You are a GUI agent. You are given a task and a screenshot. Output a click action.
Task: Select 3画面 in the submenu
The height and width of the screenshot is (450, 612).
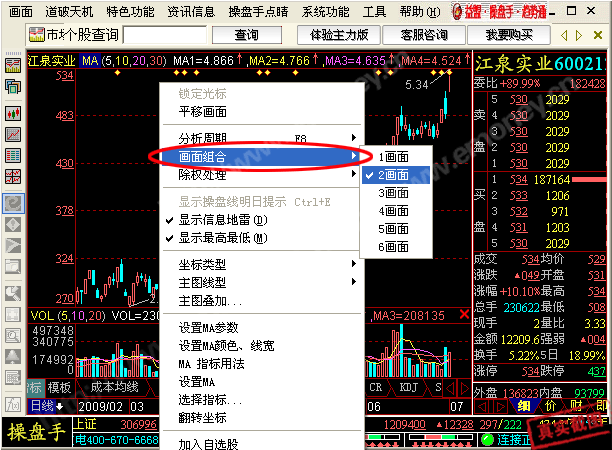click(x=394, y=192)
